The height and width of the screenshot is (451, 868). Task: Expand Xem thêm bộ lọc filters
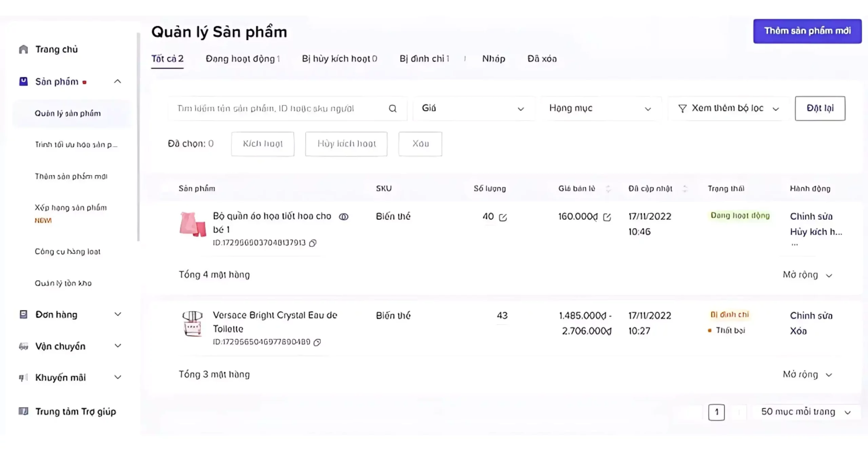728,108
